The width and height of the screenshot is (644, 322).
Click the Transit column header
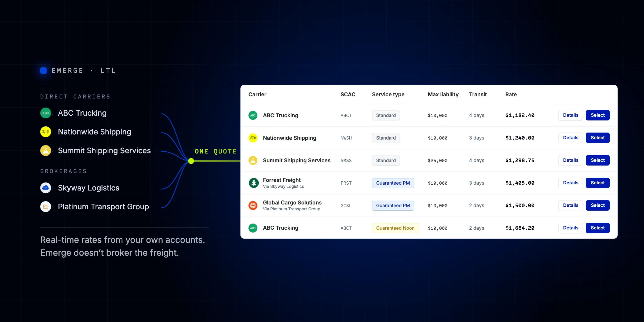click(478, 94)
